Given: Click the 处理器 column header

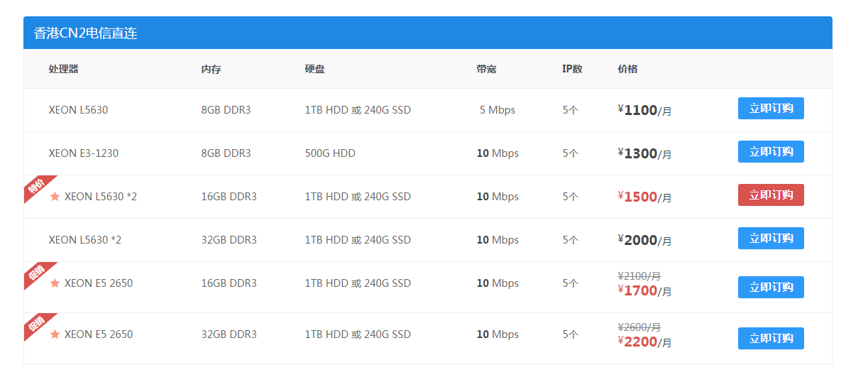Looking at the screenshot, I should (x=63, y=69).
